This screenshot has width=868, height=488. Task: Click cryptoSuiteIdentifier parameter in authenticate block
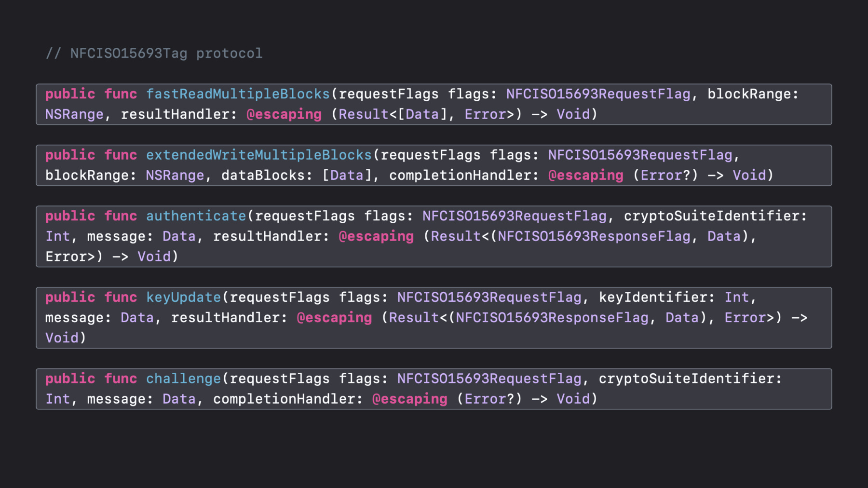click(711, 216)
